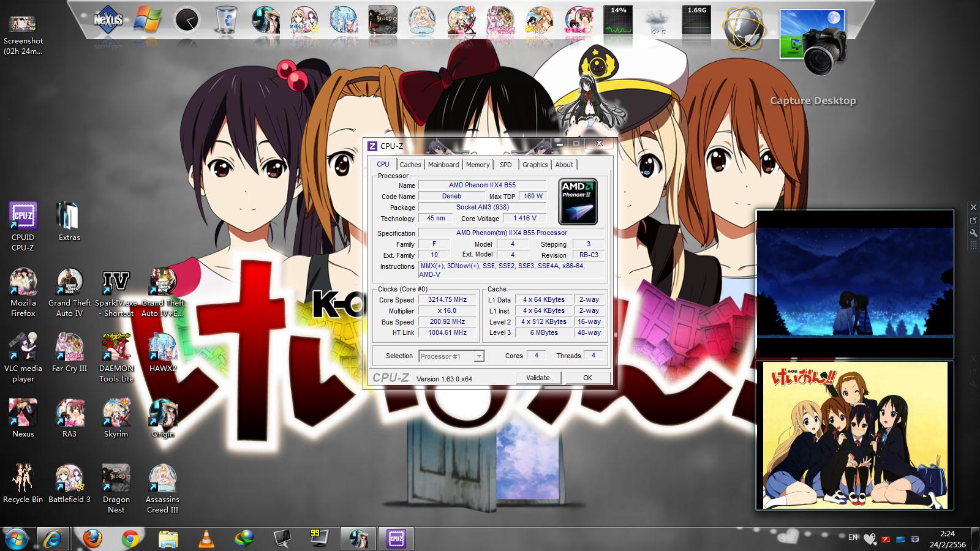Image resolution: width=980 pixels, height=551 pixels.
Task: Click the EN language indicator in the tray
Action: 853,538
